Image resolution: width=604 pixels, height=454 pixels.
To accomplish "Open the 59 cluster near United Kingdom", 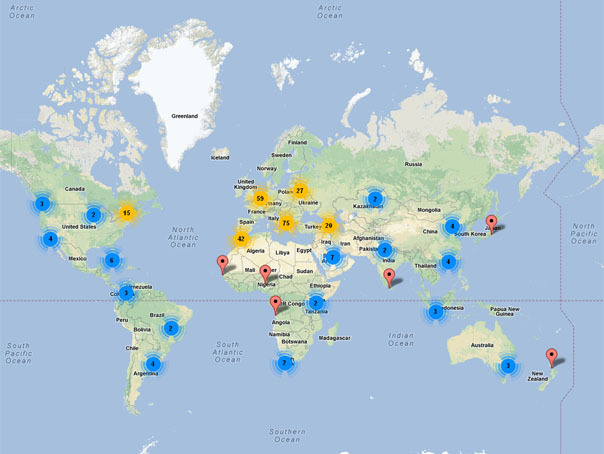I will 261,199.
